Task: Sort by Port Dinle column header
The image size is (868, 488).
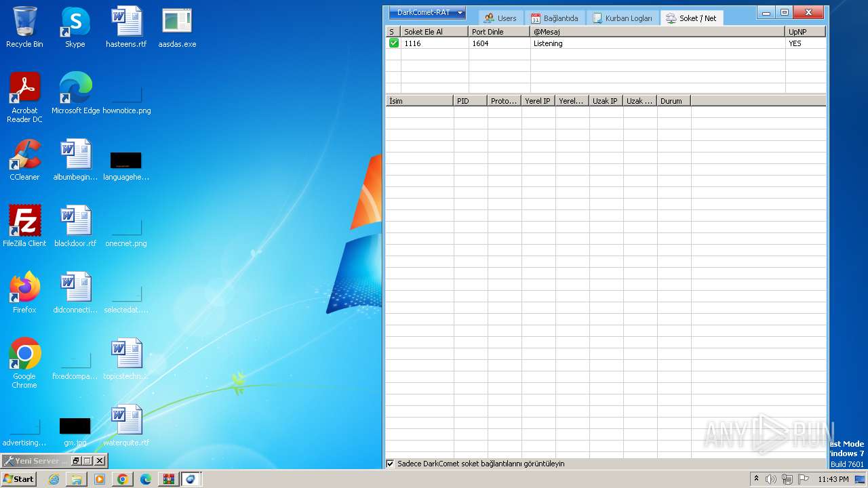Action: 500,32
